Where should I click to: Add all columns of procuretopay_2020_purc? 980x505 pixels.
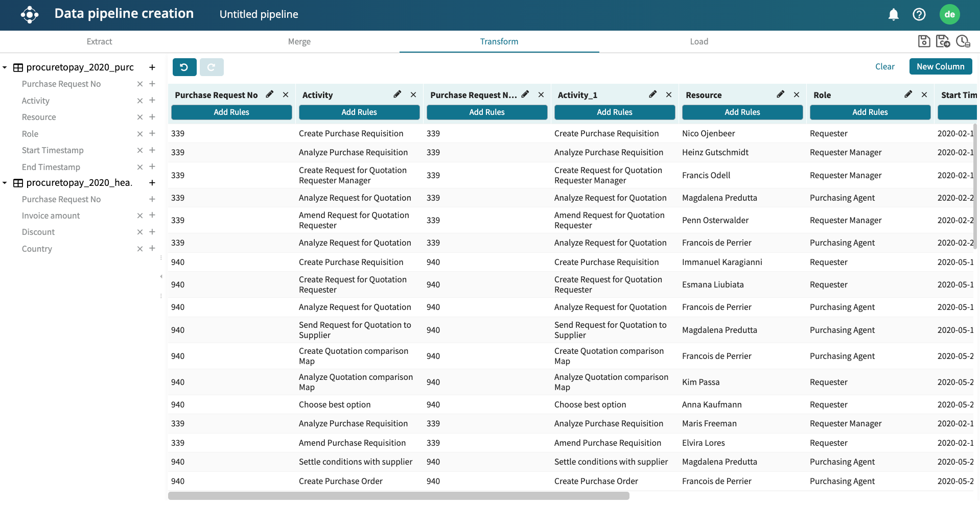[152, 67]
